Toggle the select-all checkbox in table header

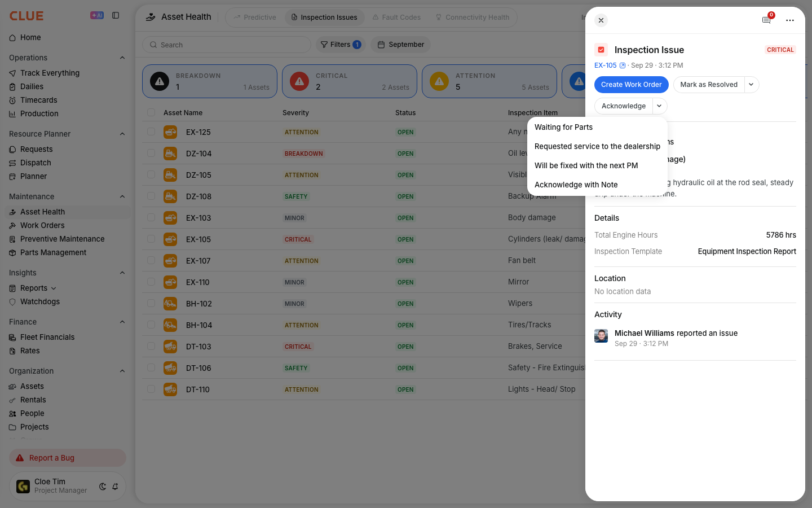[151, 112]
